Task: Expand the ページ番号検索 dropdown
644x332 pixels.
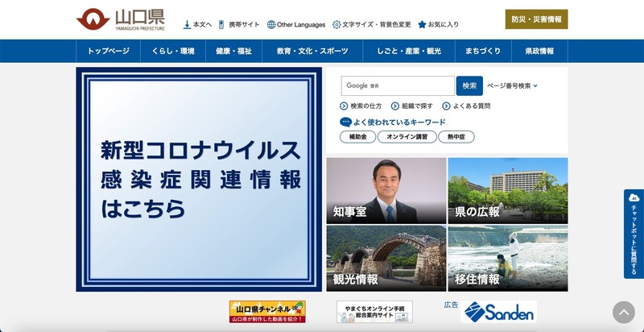Action: (535, 85)
